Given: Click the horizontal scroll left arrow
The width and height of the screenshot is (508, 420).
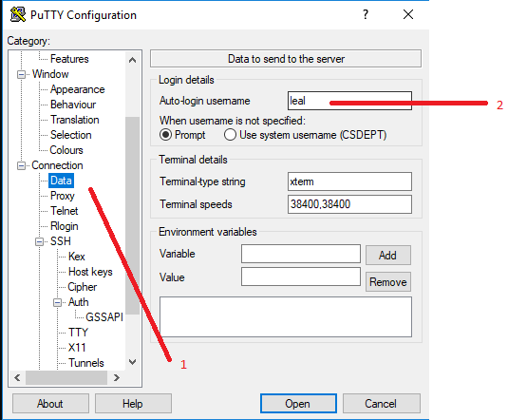Looking at the screenshot, I should click(x=17, y=377).
